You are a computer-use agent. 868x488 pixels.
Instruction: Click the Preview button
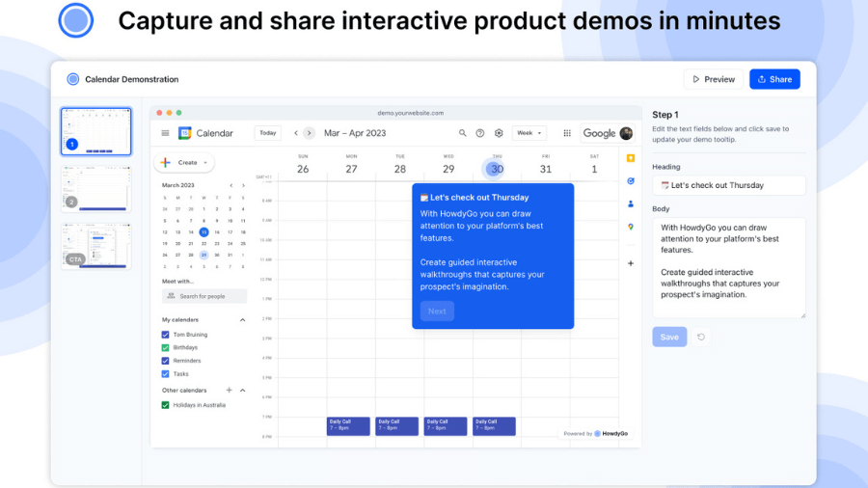coord(713,79)
